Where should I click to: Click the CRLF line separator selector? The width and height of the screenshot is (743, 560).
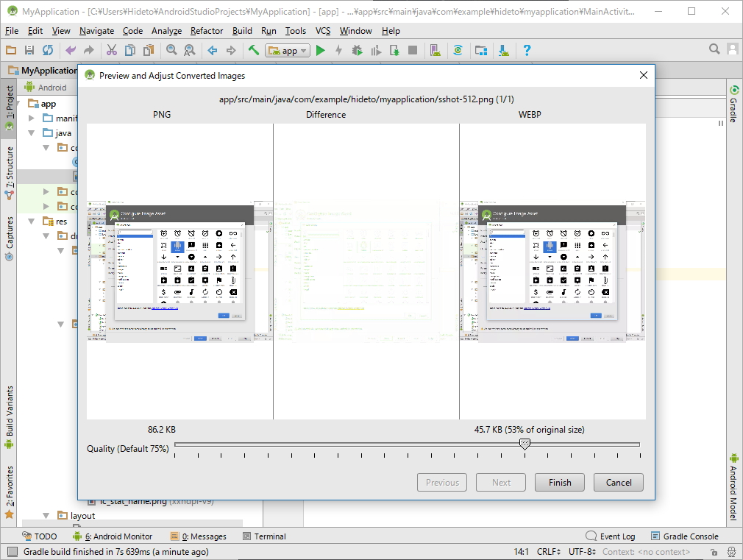click(x=549, y=551)
